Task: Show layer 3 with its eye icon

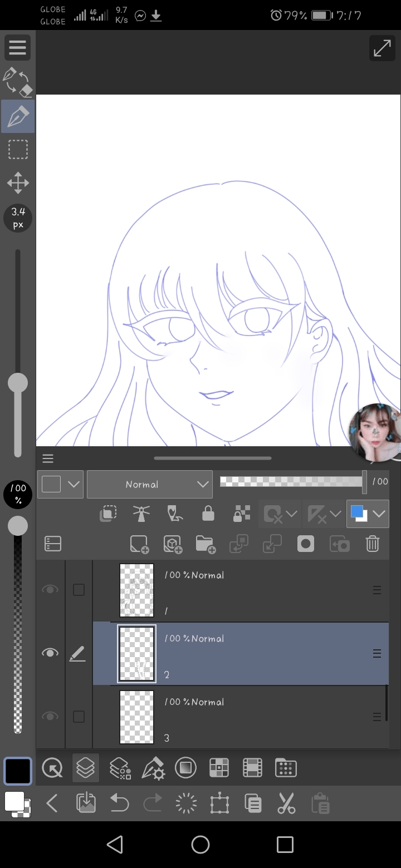Action: [x=50, y=717]
